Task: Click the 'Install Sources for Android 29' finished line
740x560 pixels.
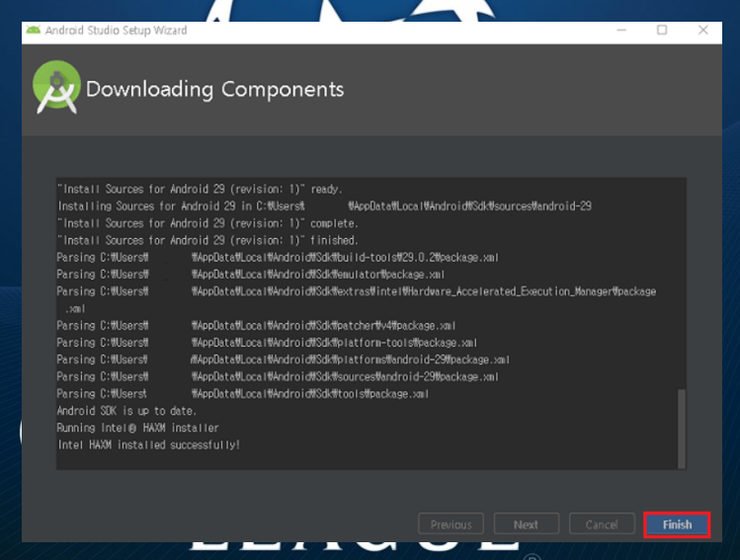Action: [207, 241]
